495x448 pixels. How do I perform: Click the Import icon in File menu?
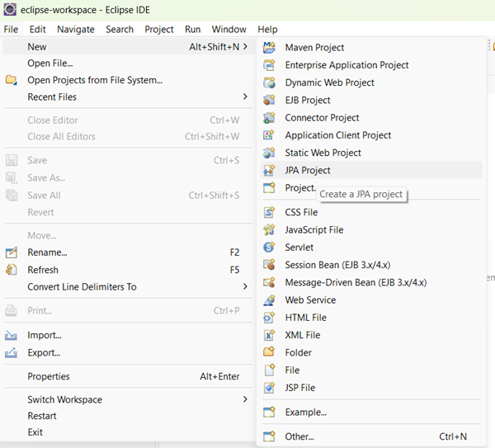click(12, 335)
